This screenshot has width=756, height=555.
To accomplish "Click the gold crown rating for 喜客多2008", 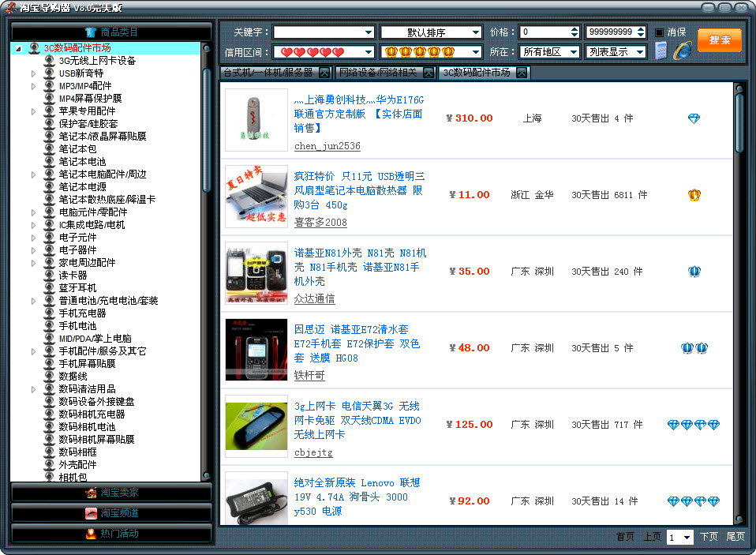I will point(694,195).
